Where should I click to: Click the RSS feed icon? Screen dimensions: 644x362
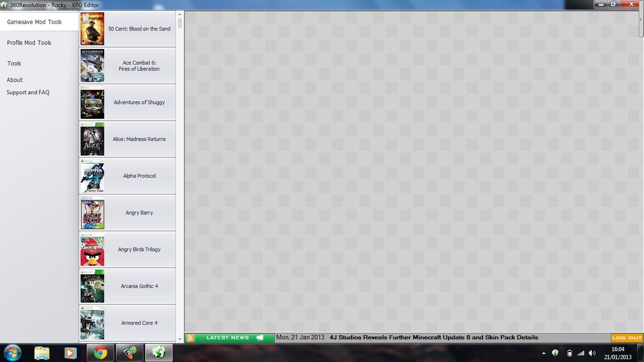coord(190,337)
